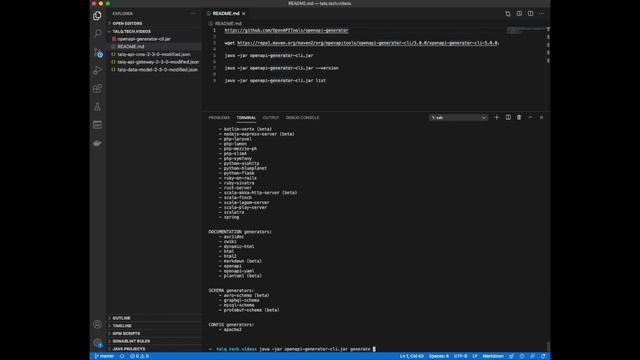Switch to the Debug Console tab
The height and width of the screenshot is (360, 640).
pos(302,118)
